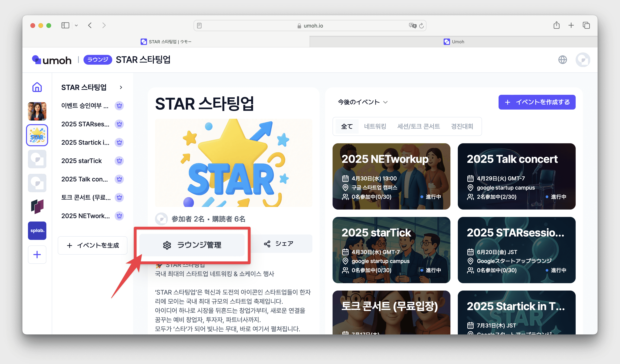Open the globe language icon
Image resolution: width=620 pixels, height=364 pixels.
point(562,60)
